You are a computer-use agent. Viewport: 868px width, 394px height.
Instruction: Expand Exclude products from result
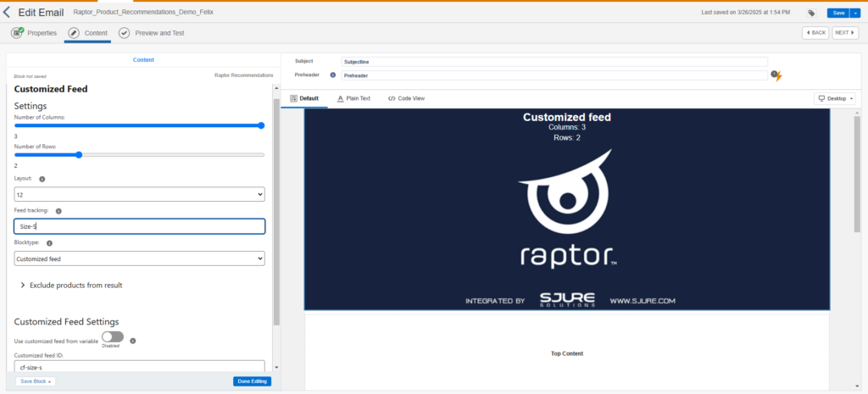[71, 286]
